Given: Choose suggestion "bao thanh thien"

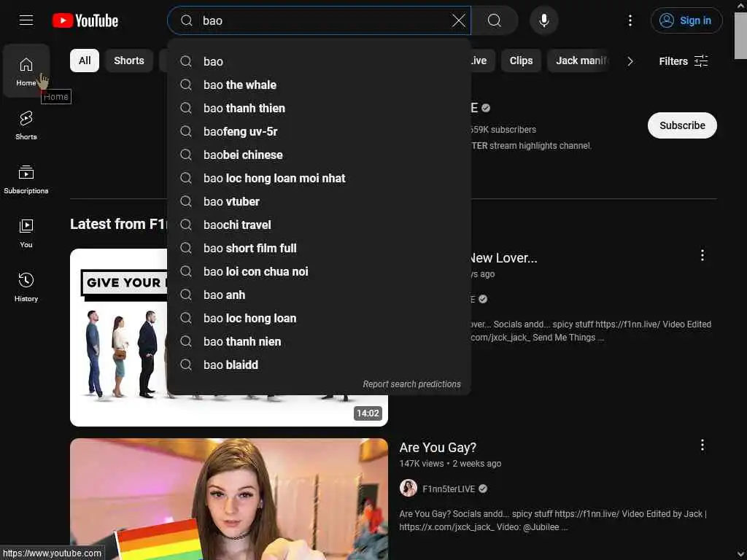Looking at the screenshot, I should point(319,108).
